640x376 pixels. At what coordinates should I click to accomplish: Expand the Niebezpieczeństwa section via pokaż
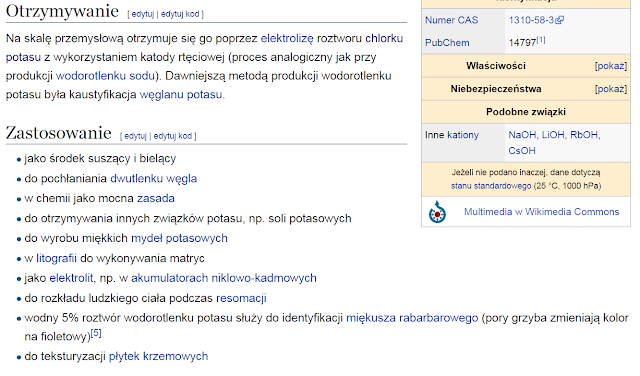point(611,89)
